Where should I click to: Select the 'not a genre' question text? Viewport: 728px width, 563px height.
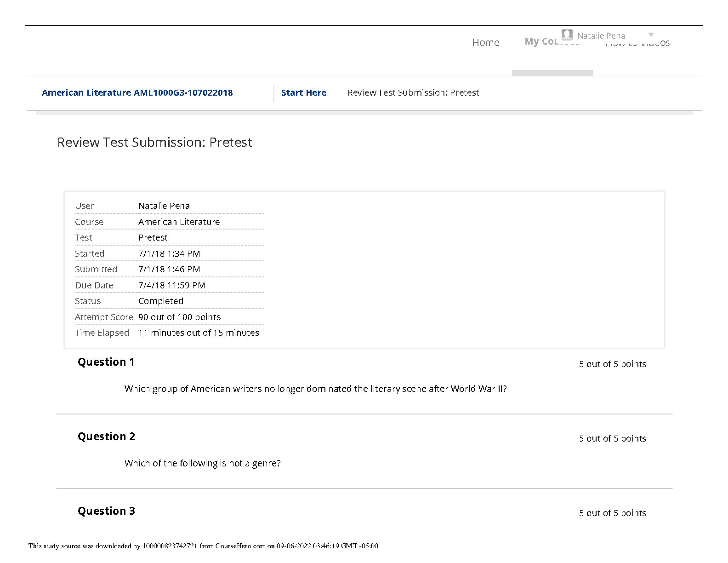(x=203, y=464)
